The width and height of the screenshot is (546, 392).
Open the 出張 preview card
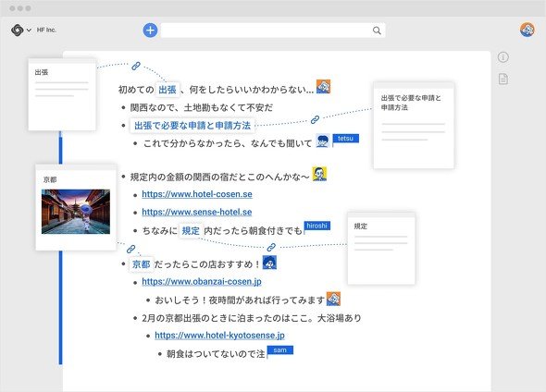click(x=62, y=94)
